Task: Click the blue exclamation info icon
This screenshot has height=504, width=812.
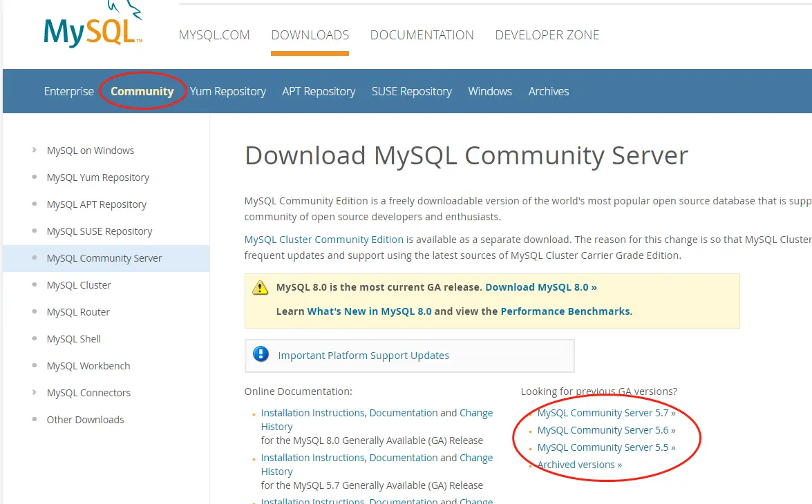Action: (x=261, y=354)
